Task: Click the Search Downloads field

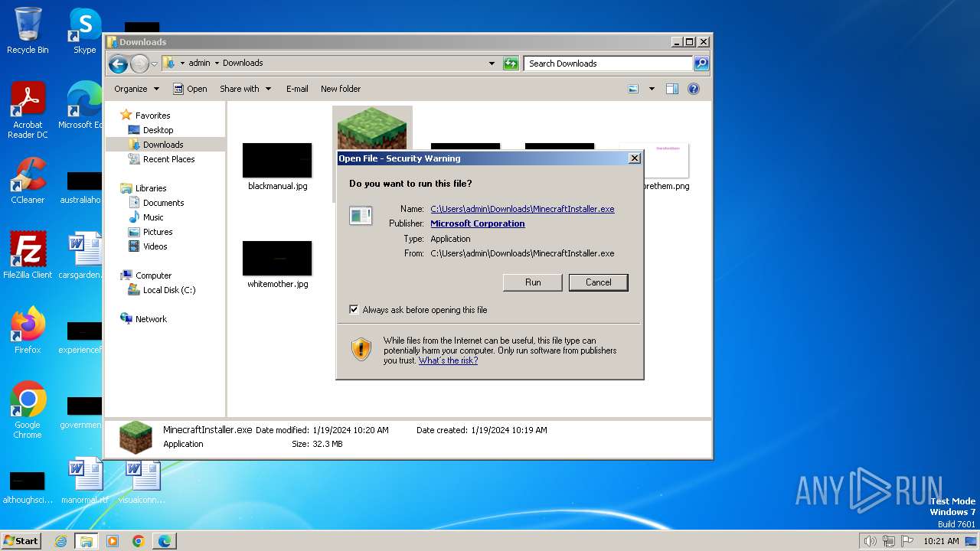Action: 609,64
